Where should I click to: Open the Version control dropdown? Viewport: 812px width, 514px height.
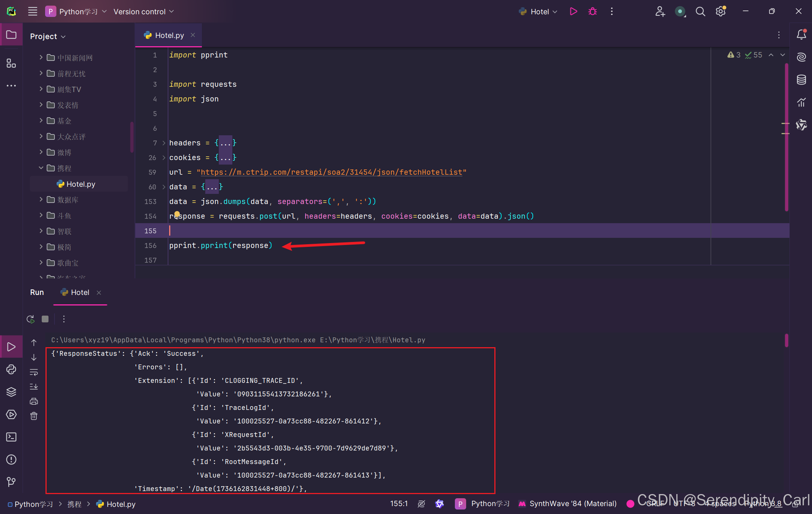click(x=144, y=12)
